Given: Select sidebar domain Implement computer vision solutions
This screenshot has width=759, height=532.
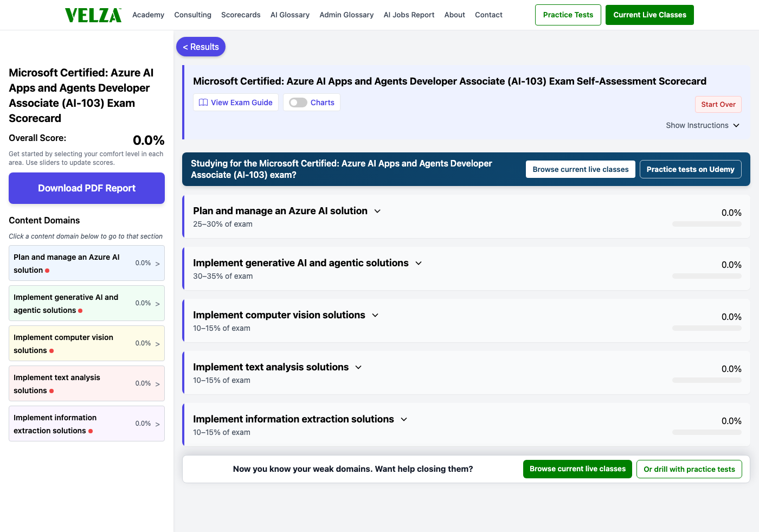Looking at the screenshot, I should [x=87, y=343].
